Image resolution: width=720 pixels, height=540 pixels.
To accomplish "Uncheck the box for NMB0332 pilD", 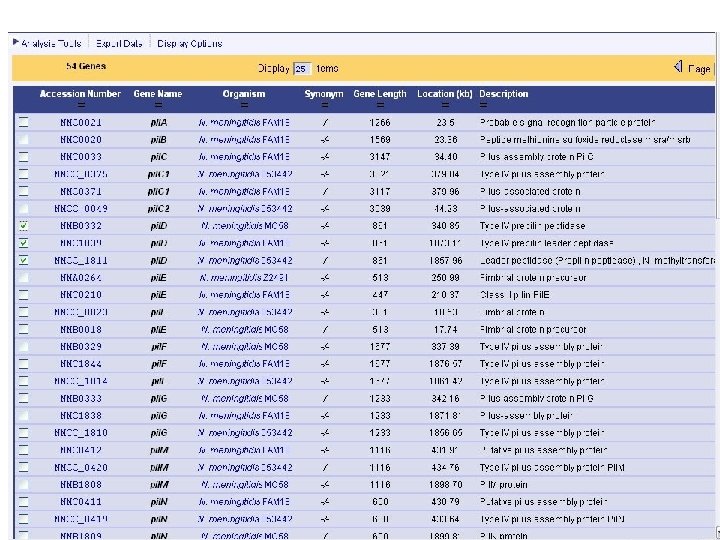I will pos(23,226).
